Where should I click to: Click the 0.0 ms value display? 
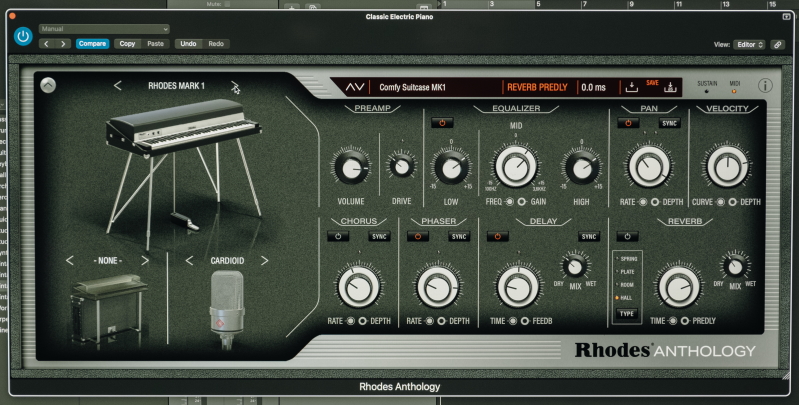[594, 87]
